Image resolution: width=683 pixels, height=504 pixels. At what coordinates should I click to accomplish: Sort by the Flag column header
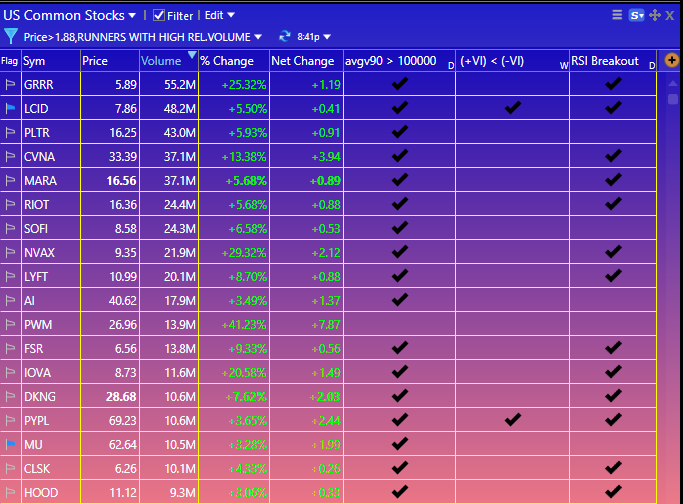(x=10, y=61)
